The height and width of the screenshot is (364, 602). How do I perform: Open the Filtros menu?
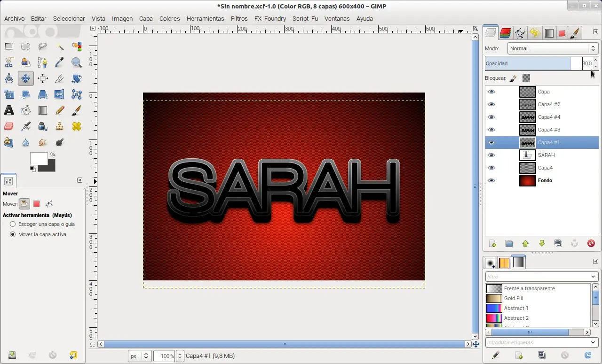click(x=239, y=19)
